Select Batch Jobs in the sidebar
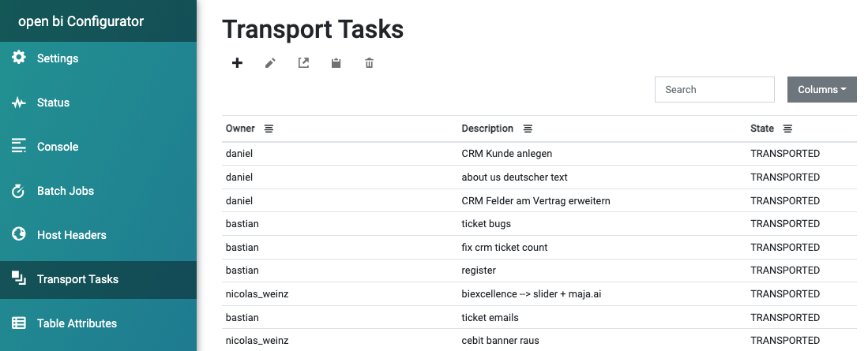This screenshot has height=351, width=868. point(98,191)
